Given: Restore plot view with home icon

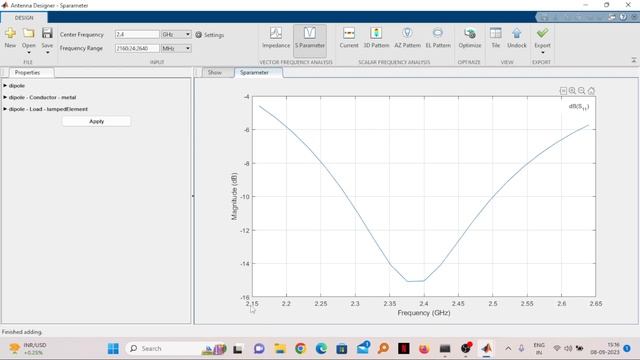Looking at the screenshot, I should coord(591,91).
